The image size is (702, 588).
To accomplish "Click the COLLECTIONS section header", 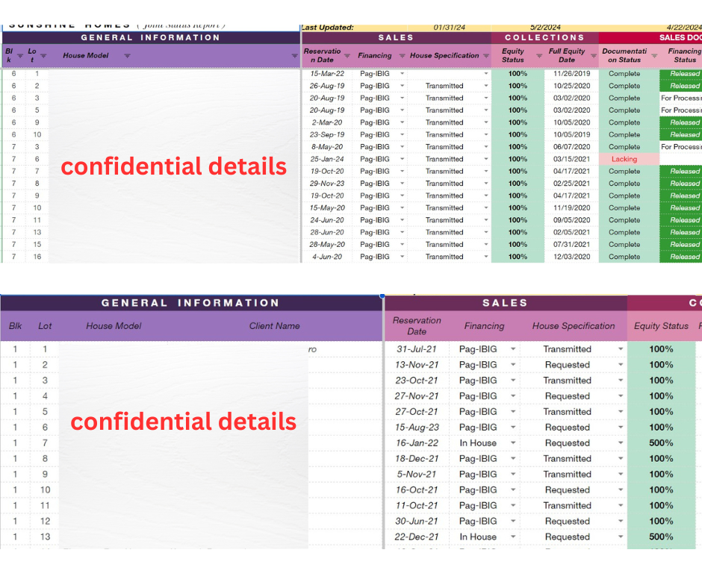I will point(544,37).
